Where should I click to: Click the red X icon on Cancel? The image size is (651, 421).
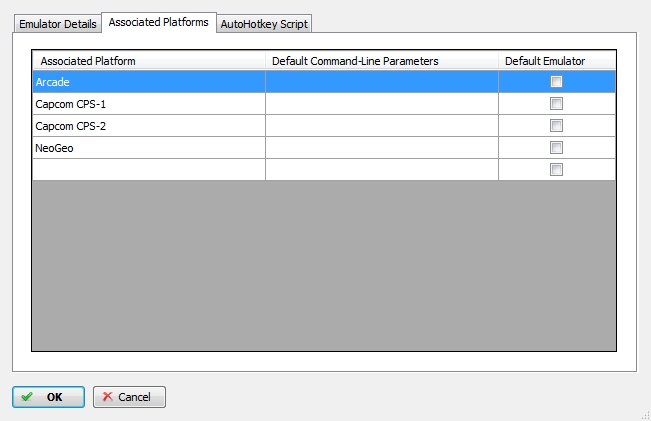tap(108, 397)
